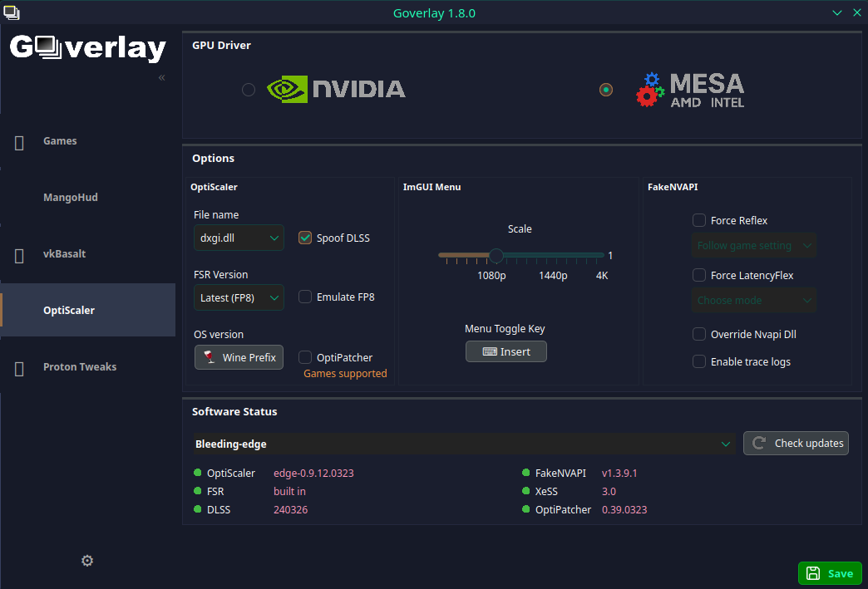Screen dimensions: 868x589
Task: Click the Goverlay window icon in title bar
Action: click(12, 12)
